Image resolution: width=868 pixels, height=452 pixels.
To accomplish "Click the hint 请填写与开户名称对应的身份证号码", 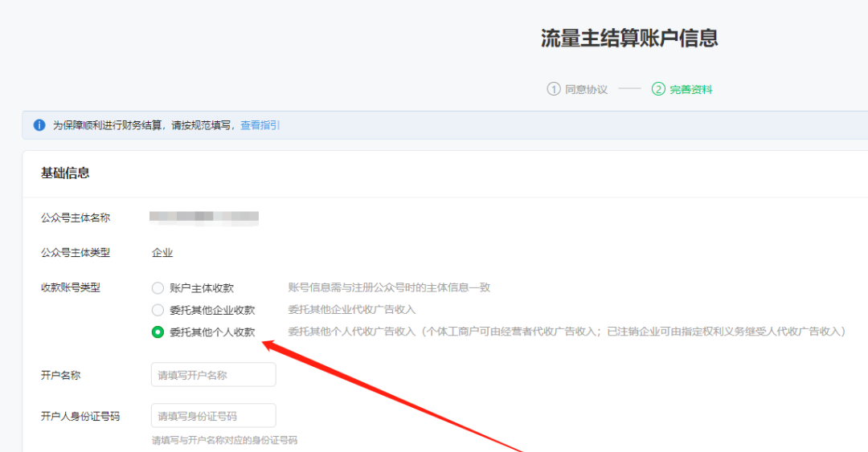I will [x=224, y=441].
